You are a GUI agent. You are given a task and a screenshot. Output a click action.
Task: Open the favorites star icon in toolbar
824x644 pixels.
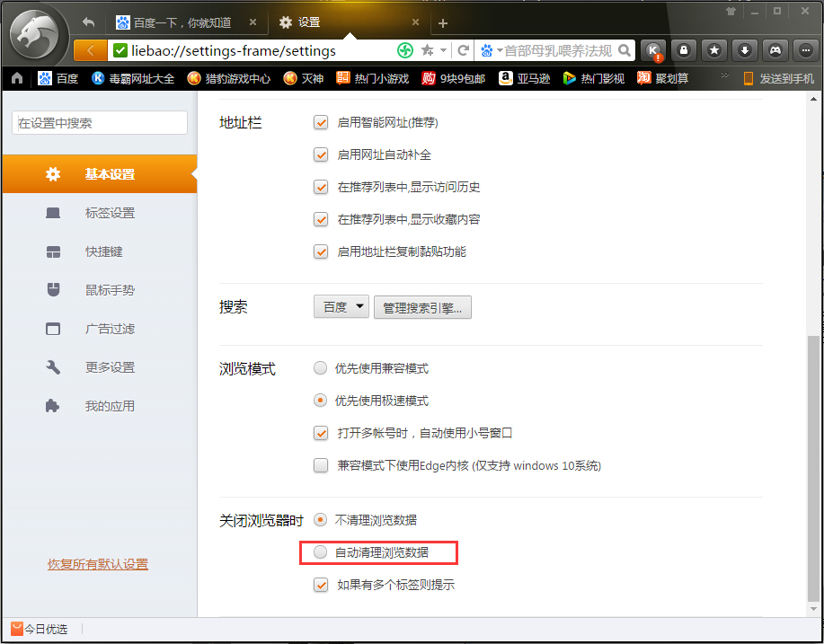[x=713, y=51]
